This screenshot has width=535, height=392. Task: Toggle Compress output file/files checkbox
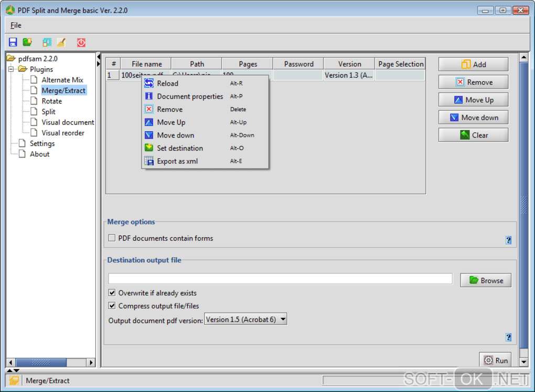click(x=112, y=306)
